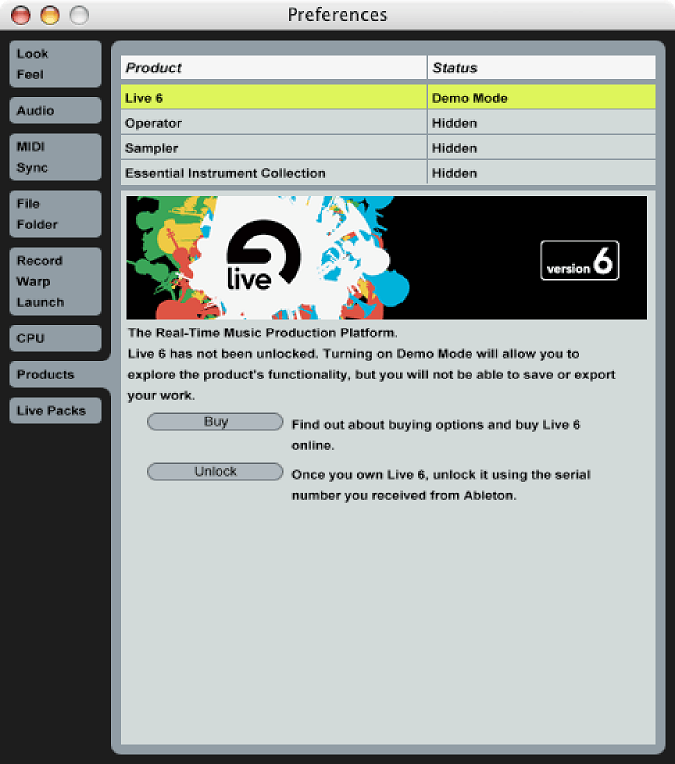Select the File Folder tab

click(55, 214)
